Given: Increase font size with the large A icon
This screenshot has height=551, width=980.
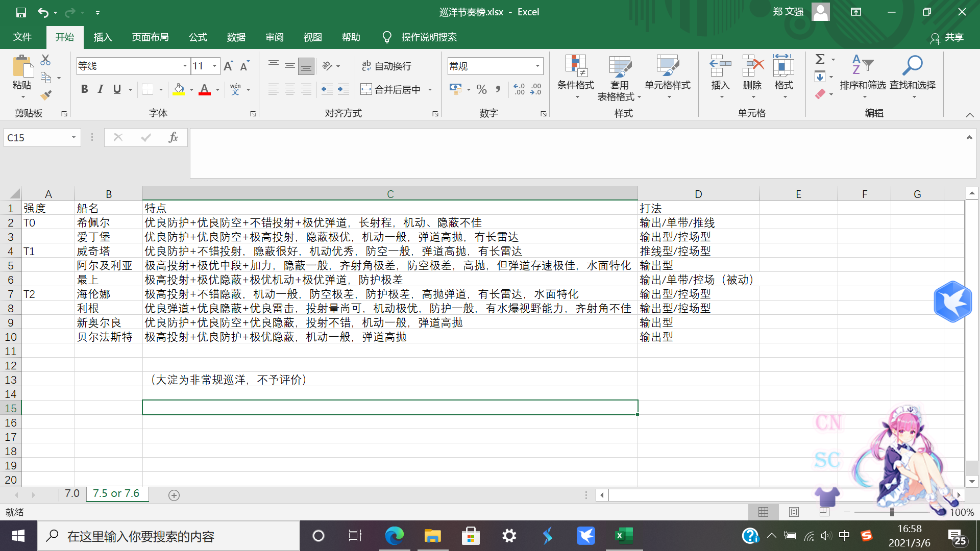Looking at the screenshot, I should pyautogui.click(x=228, y=66).
